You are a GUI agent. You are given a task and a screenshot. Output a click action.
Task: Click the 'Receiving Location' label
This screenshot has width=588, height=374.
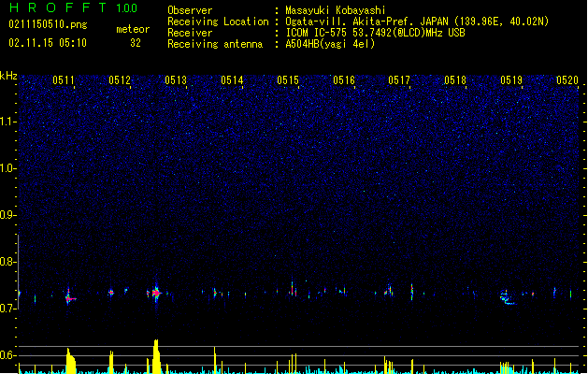218,22
